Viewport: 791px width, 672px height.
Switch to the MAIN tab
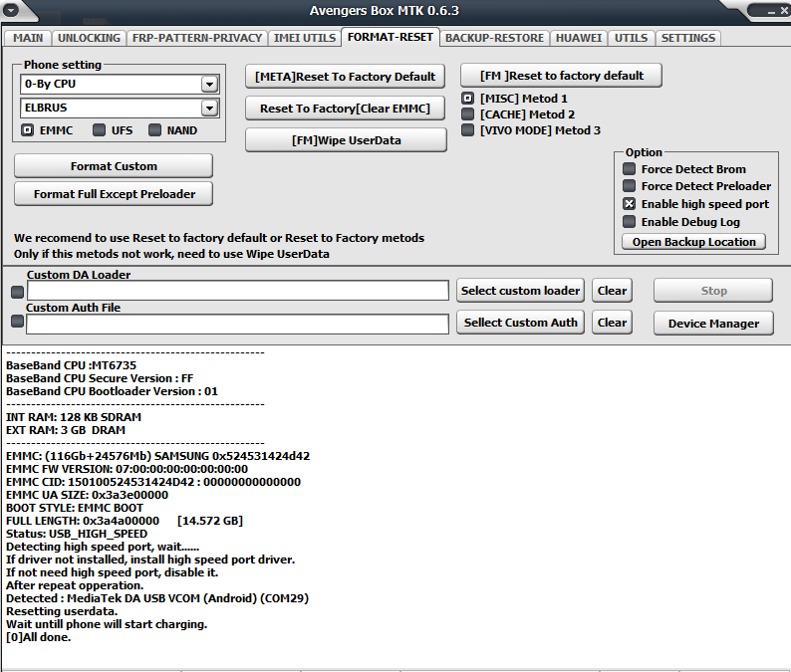[x=28, y=38]
